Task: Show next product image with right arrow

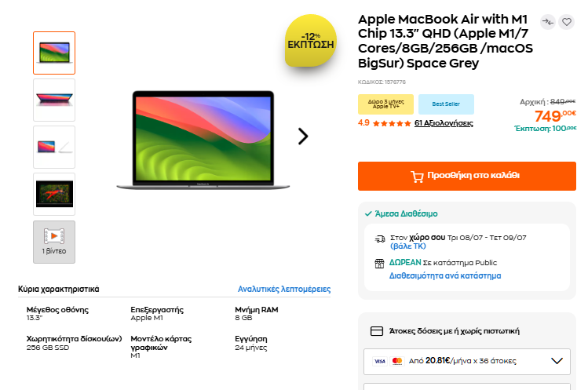Action: coord(303,136)
